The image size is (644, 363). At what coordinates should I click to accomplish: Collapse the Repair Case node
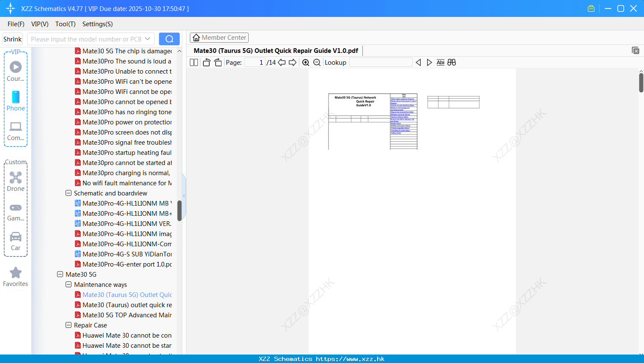(x=69, y=325)
